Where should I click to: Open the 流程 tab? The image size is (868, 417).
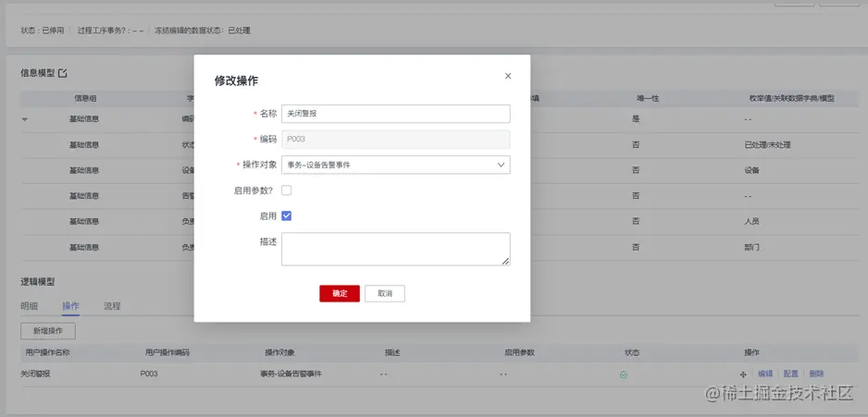click(112, 306)
